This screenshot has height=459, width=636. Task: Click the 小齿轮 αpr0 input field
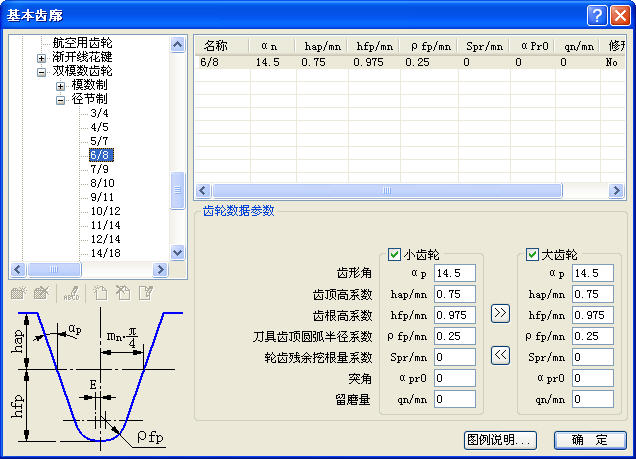pos(455,379)
